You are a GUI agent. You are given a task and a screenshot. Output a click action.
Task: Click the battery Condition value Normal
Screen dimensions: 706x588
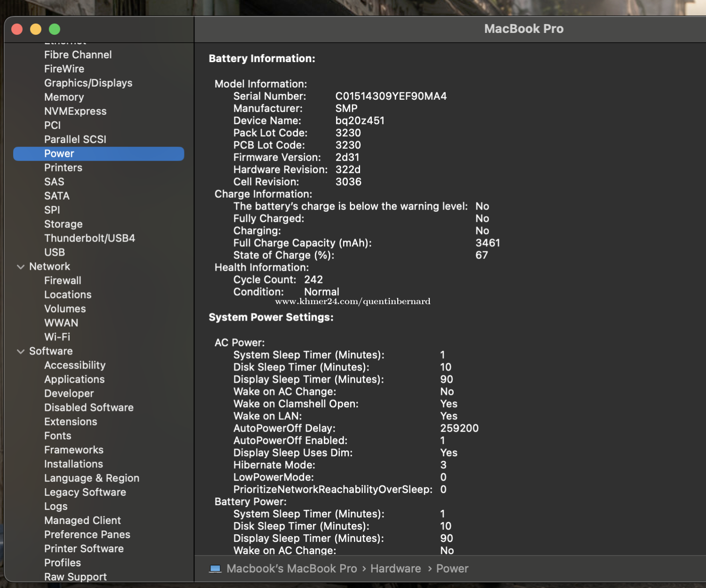[x=321, y=292]
